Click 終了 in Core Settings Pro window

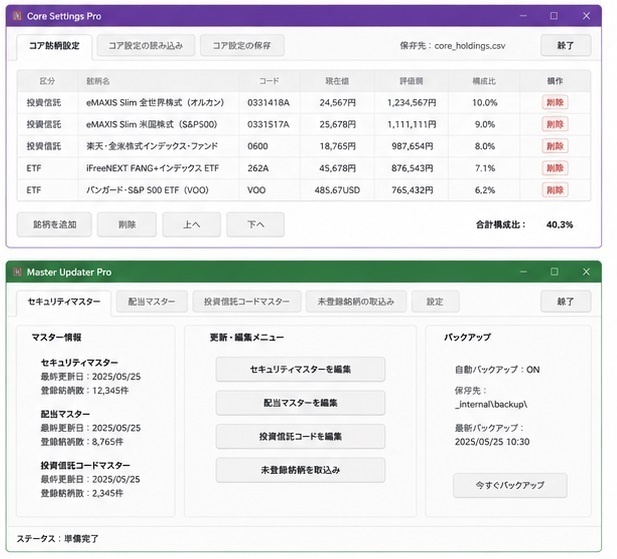pyautogui.click(x=565, y=46)
